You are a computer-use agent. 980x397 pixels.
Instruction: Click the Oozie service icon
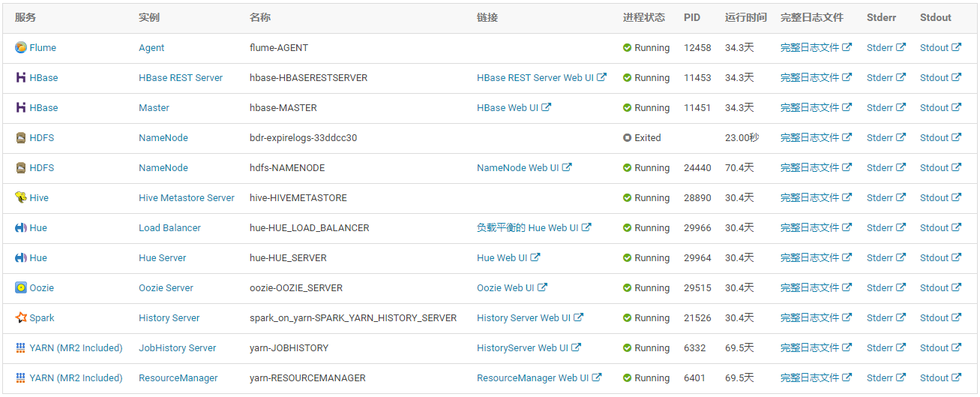[21, 287]
